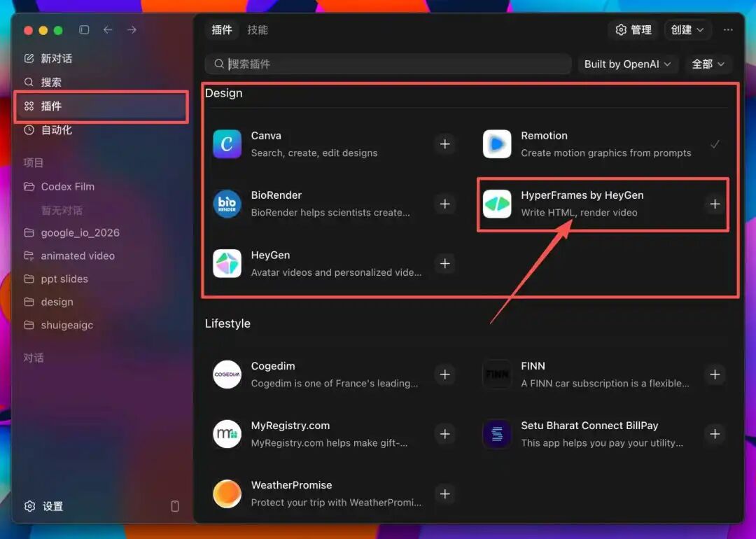
Task: Open the Built by OpenAI filter dropdown
Action: point(628,64)
